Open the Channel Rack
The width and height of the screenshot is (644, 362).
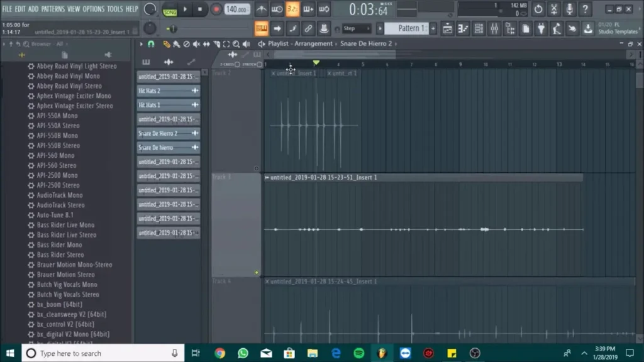pos(478,28)
